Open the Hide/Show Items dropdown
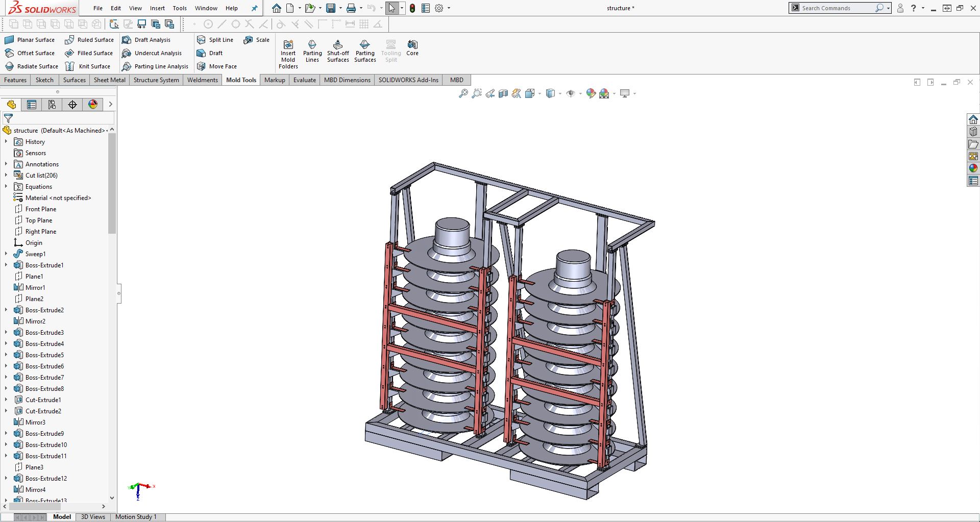980x522 pixels. [x=581, y=93]
